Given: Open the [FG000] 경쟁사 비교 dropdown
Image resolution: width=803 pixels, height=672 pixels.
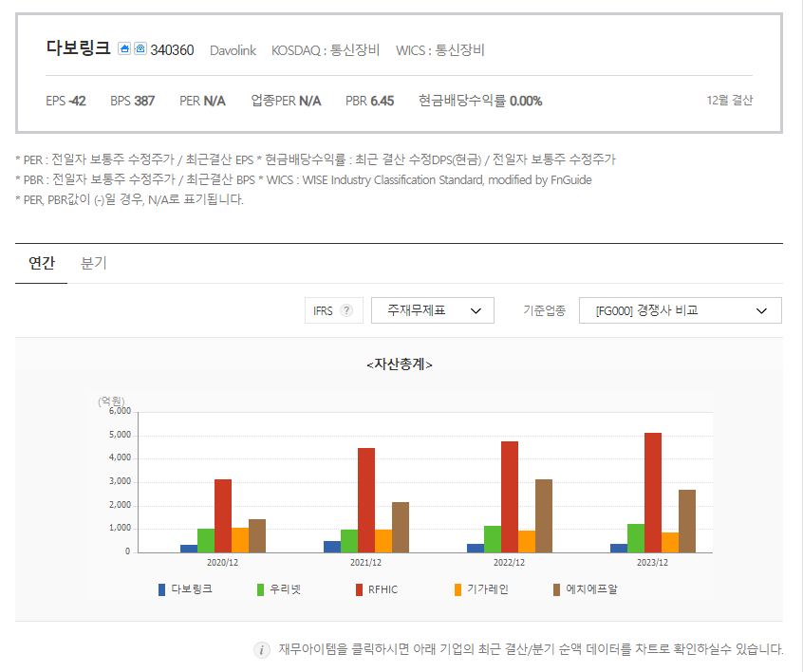Looking at the screenshot, I should coord(681,310).
